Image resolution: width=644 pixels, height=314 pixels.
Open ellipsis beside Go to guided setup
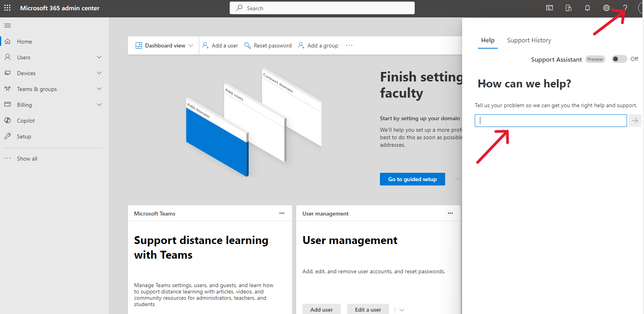pyautogui.click(x=457, y=179)
